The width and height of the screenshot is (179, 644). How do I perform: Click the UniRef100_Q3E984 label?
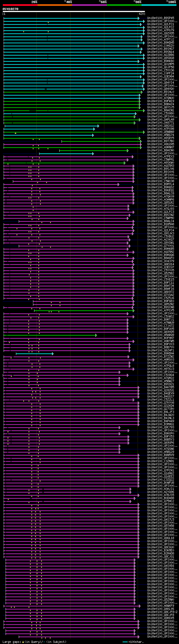coord(161,77)
